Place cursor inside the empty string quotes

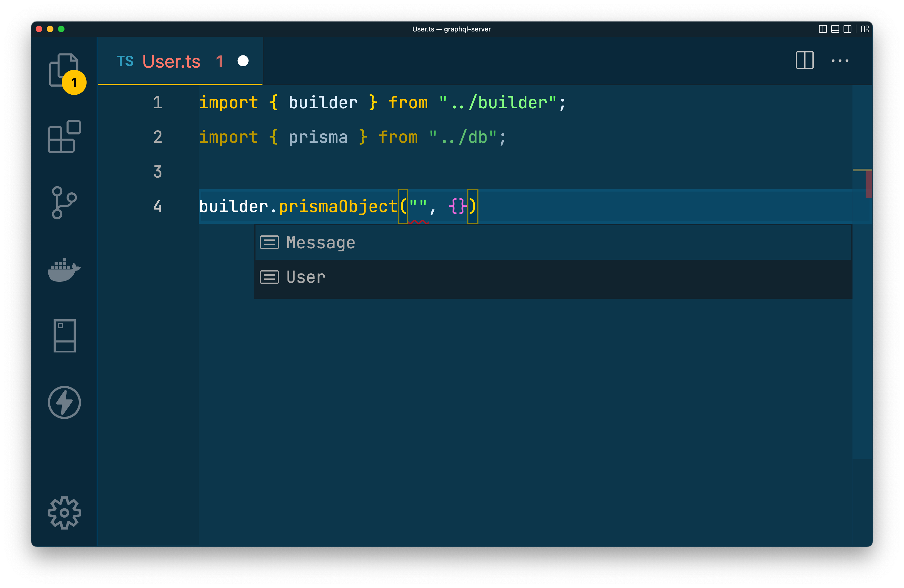(x=418, y=206)
